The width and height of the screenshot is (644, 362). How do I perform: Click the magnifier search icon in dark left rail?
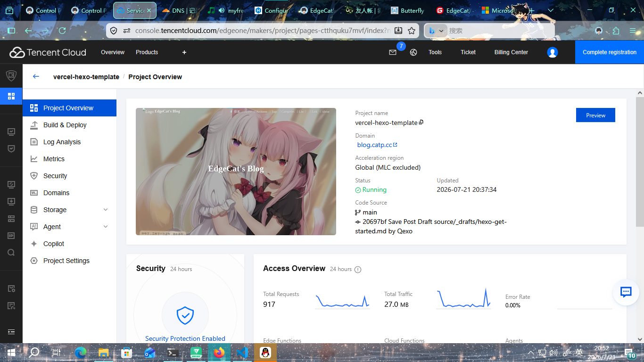click(11, 252)
